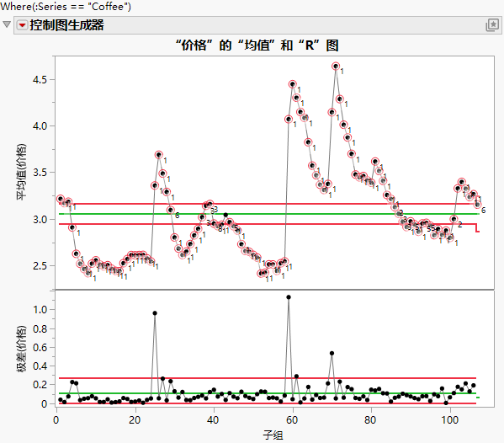Click the range axis tick label 0.8
This screenshot has height=443, width=504.
point(40,328)
